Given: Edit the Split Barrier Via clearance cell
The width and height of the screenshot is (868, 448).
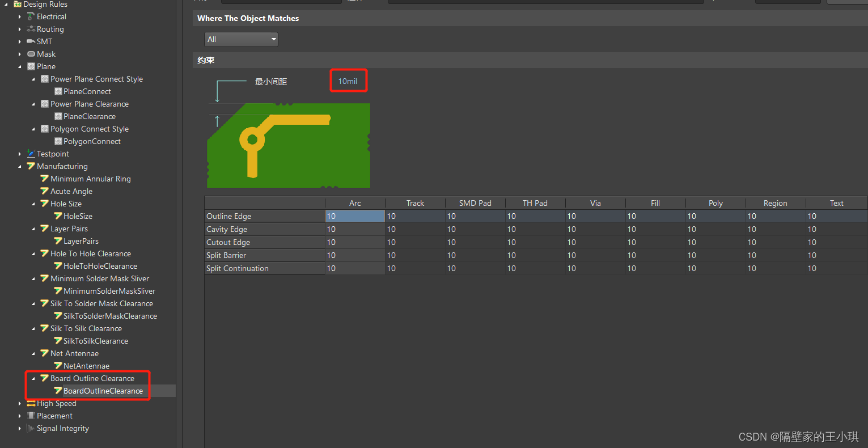Looking at the screenshot, I should [x=595, y=255].
